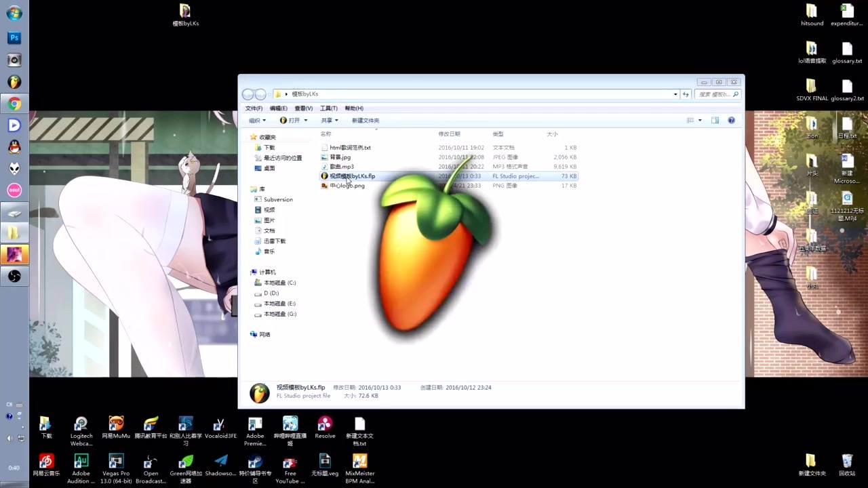Open MixMeister BPM Analyzer shortcut
Screen dimensions: 868x488
(x=359, y=469)
